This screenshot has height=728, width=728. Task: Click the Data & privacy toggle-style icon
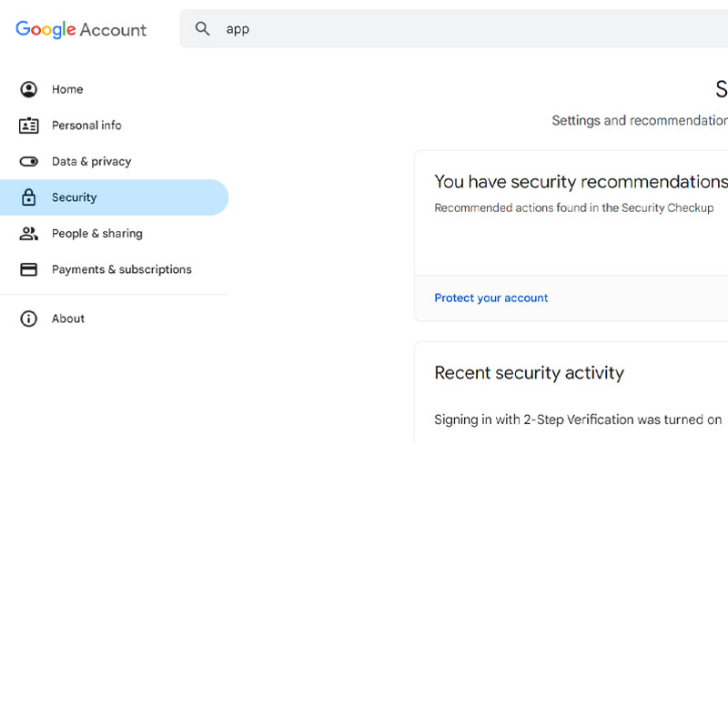coord(28,161)
